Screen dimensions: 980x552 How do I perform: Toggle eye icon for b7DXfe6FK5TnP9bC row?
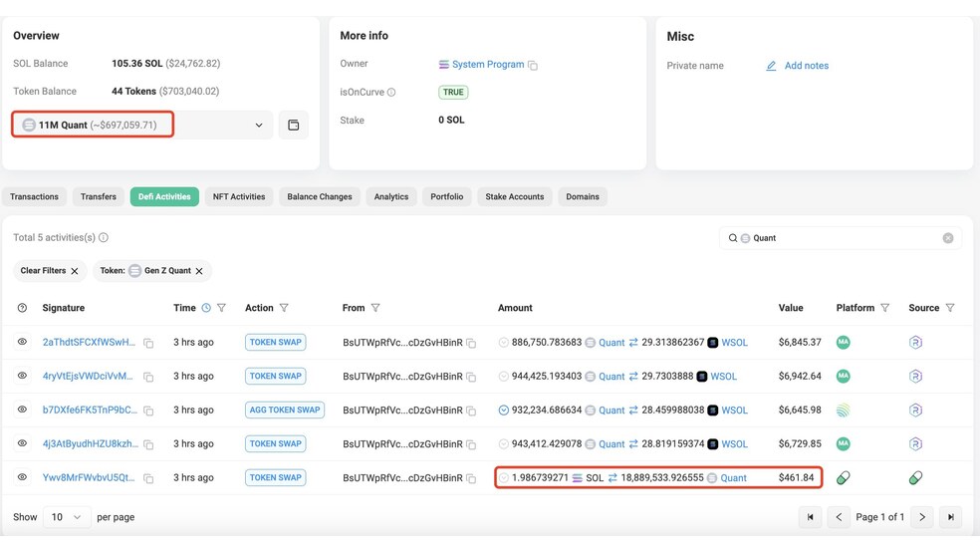pyautogui.click(x=23, y=410)
